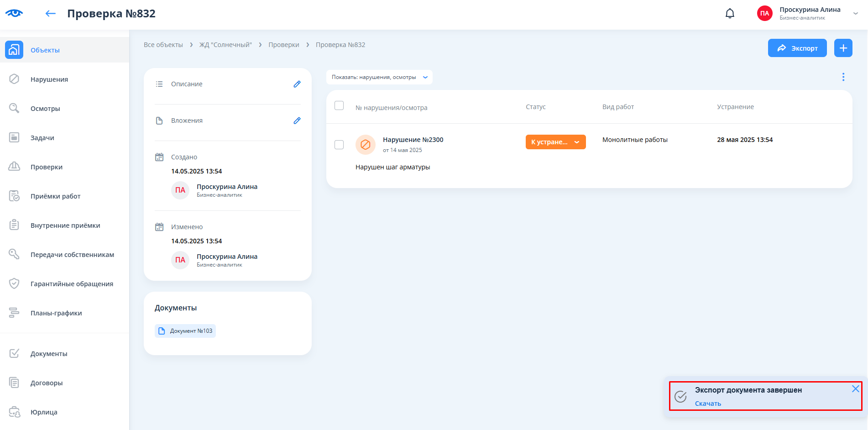The height and width of the screenshot is (430, 868).
Task: Click the Экспорт button
Action: pos(797,48)
